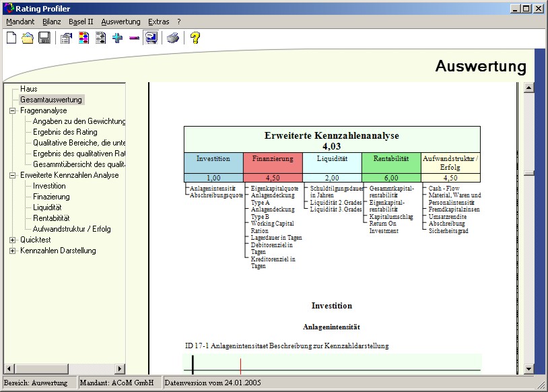Viewport: 548px width, 392px height.
Task: Open the Extras menu
Action: (x=159, y=22)
